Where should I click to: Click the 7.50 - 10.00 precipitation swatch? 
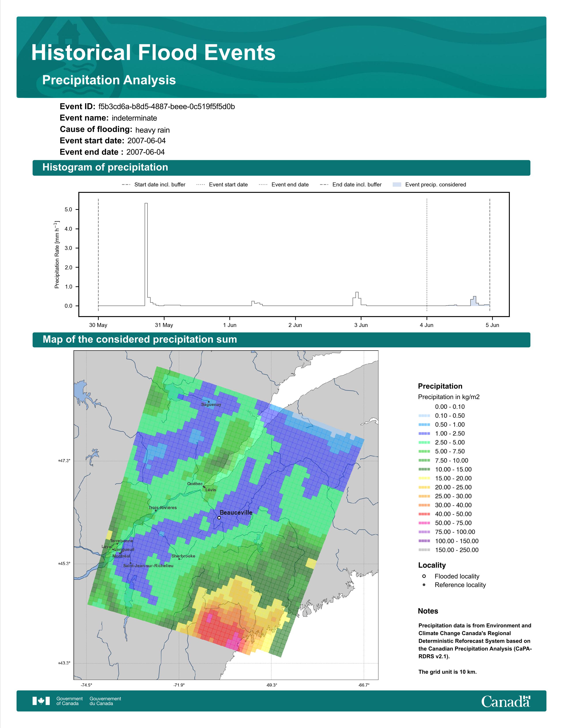point(424,460)
